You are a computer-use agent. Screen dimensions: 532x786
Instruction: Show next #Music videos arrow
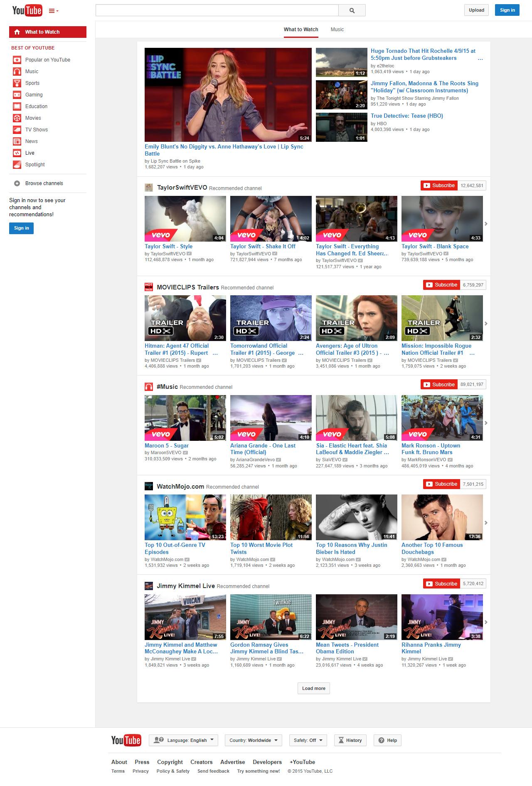point(486,423)
